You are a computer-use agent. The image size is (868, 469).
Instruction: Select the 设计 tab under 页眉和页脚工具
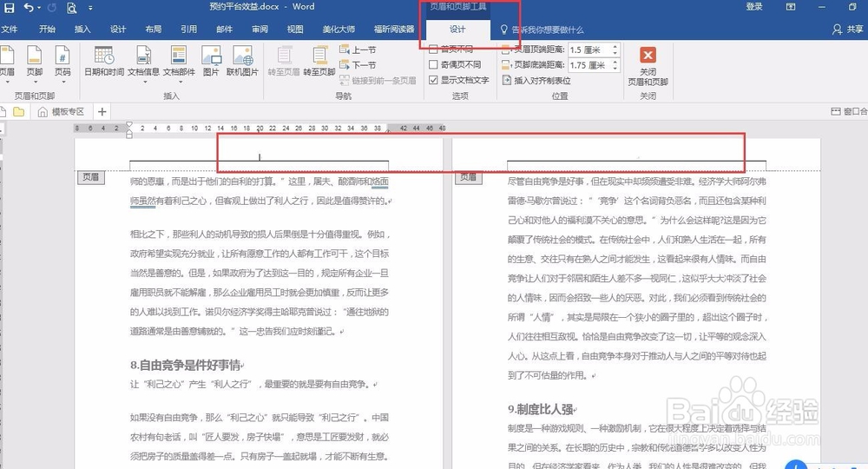457,30
